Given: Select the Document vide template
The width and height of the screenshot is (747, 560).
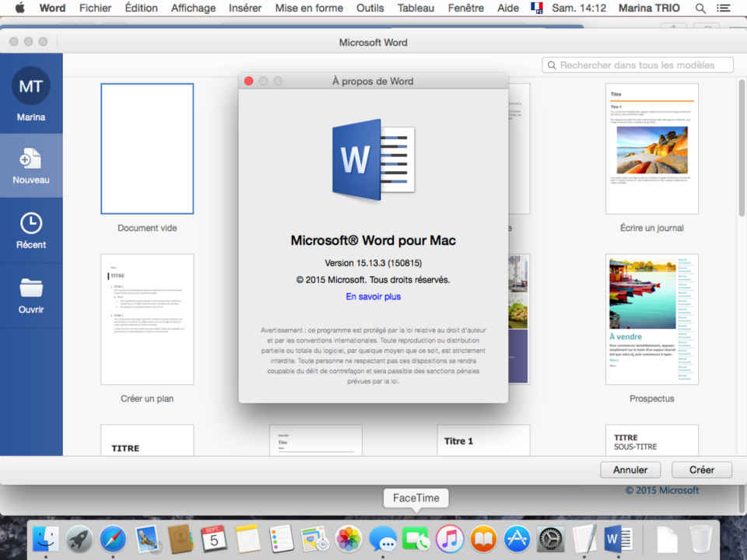Looking at the screenshot, I should 147,149.
